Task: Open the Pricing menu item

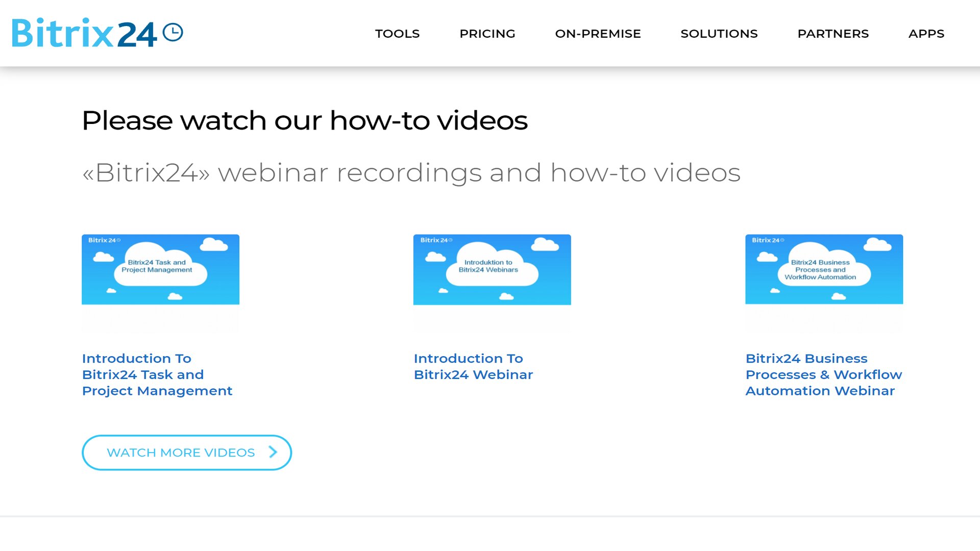Action: (x=487, y=34)
